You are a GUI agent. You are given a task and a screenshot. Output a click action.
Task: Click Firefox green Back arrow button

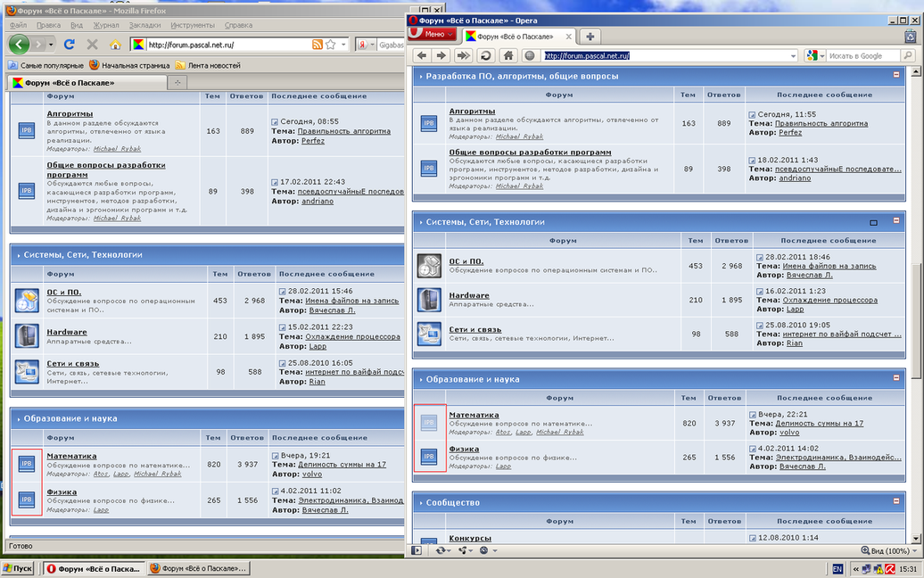point(20,45)
